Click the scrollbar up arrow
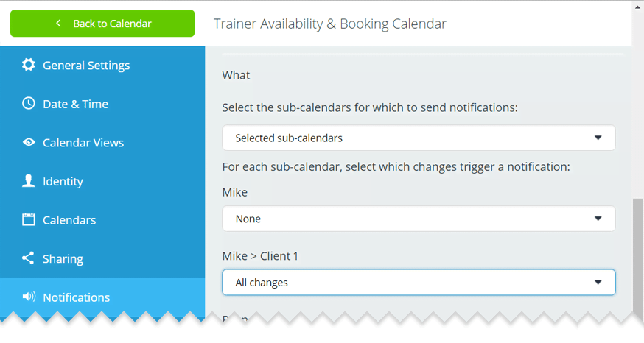 (x=637, y=7)
